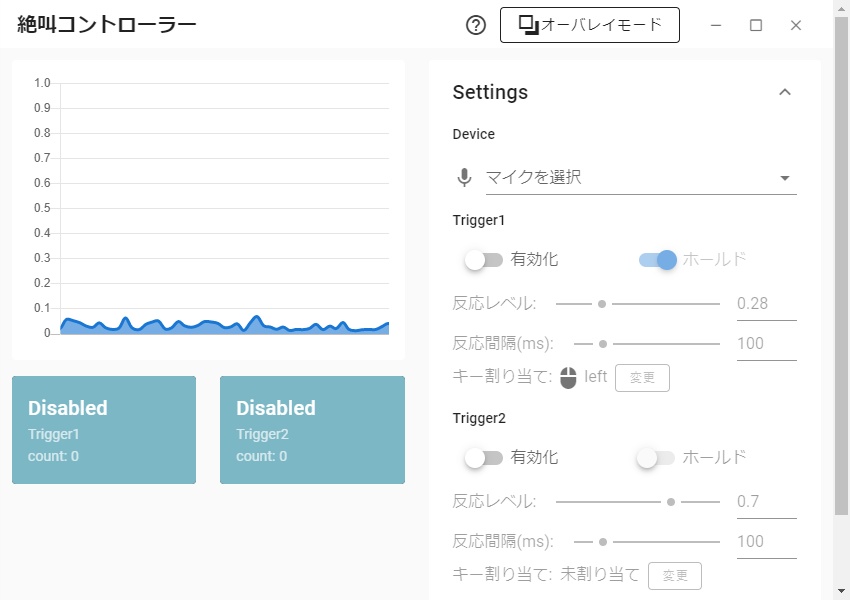Click the mouse icon in Trigger1 key binding
Viewport: 850px width, 600px height.
coord(567,377)
